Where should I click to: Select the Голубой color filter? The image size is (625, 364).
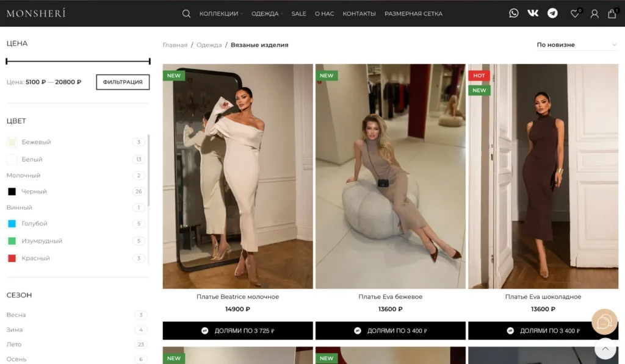click(34, 224)
